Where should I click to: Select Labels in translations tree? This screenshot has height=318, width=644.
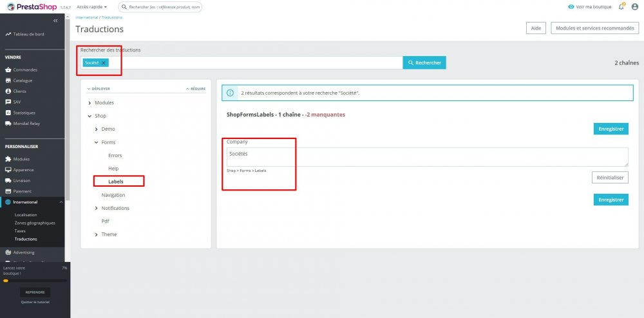tap(116, 182)
